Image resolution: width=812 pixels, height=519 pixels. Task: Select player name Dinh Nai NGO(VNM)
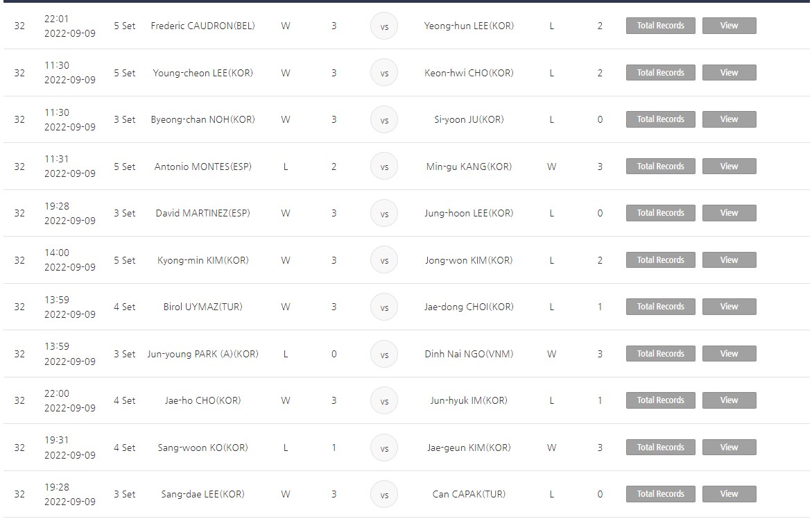point(469,354)
